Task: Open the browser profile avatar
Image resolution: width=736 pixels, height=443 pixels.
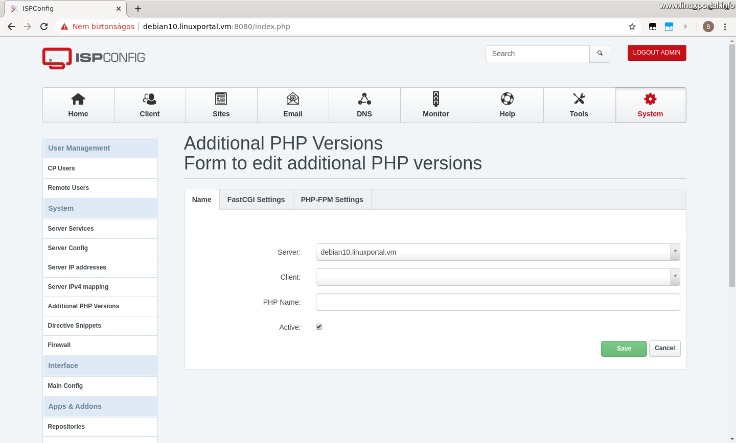Action: [708, 27]
